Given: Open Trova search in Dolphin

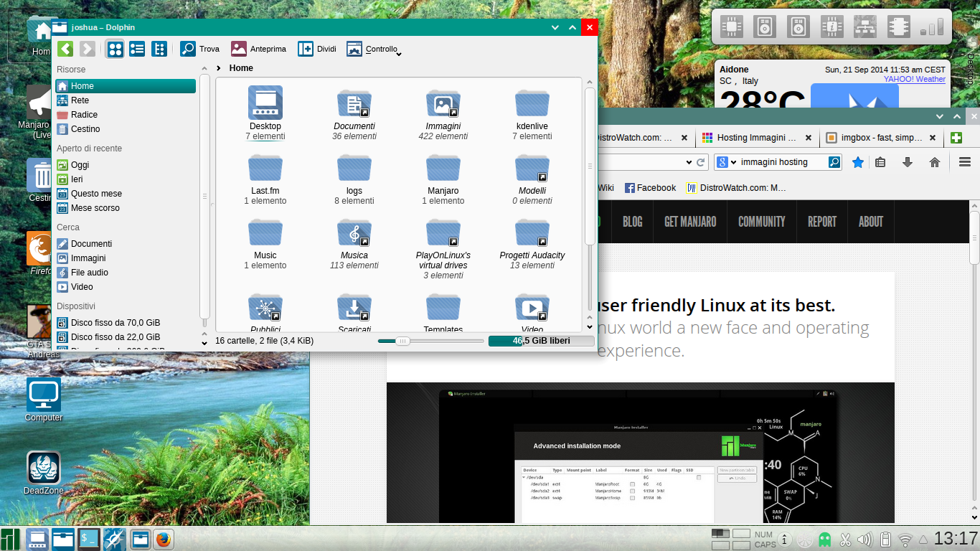Looking at the screenshot, I should [200, 49].
